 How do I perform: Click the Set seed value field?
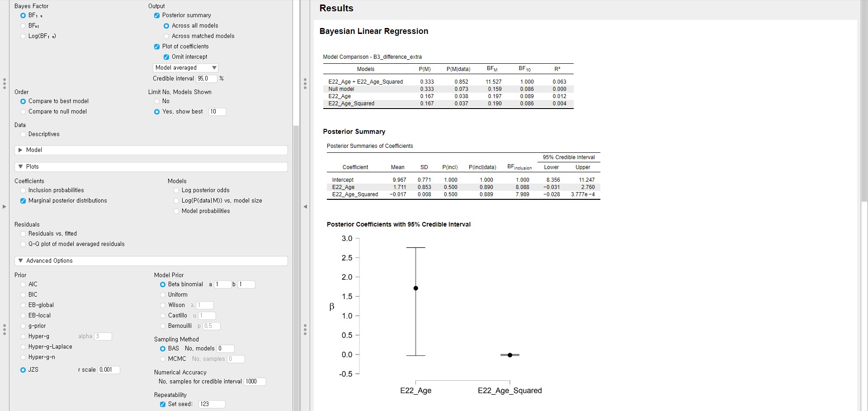211,404
